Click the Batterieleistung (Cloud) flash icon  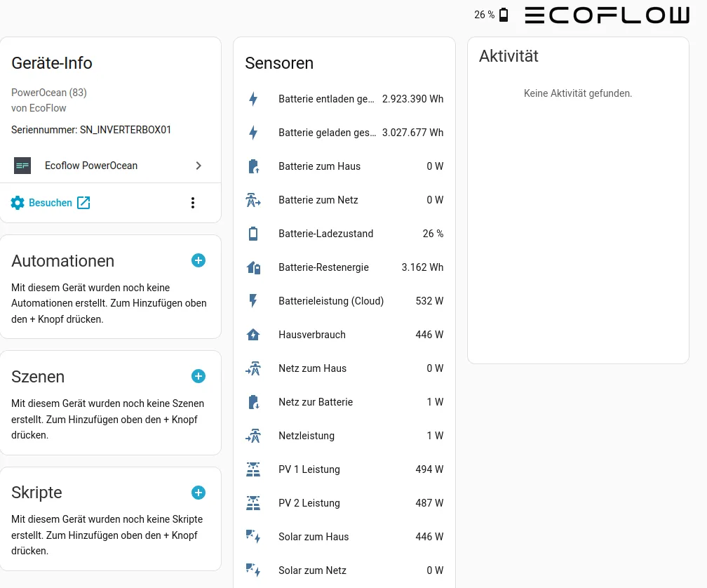pyautogui.click(x=253, y=301)
